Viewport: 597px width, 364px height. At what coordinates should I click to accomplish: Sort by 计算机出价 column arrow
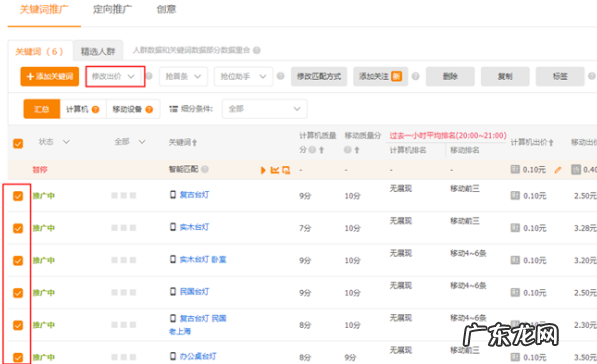coord(551,143)
